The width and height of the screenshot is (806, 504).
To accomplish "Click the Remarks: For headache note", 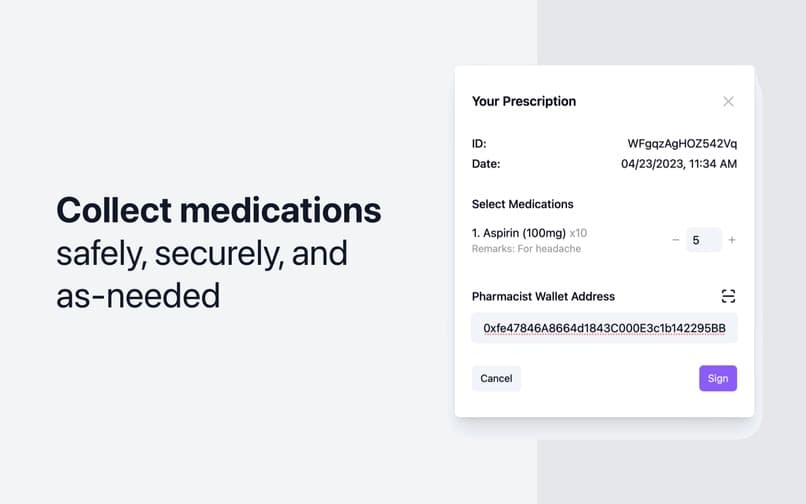I will (526, 249).
